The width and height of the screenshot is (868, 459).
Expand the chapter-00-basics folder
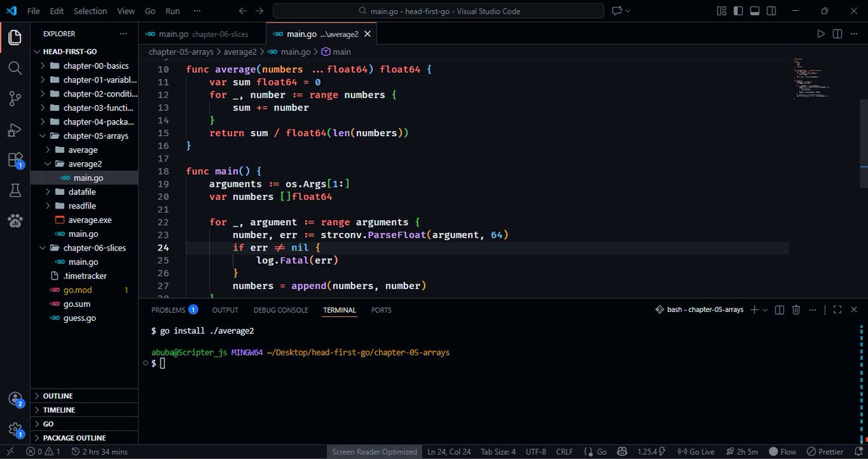[85, 66]
